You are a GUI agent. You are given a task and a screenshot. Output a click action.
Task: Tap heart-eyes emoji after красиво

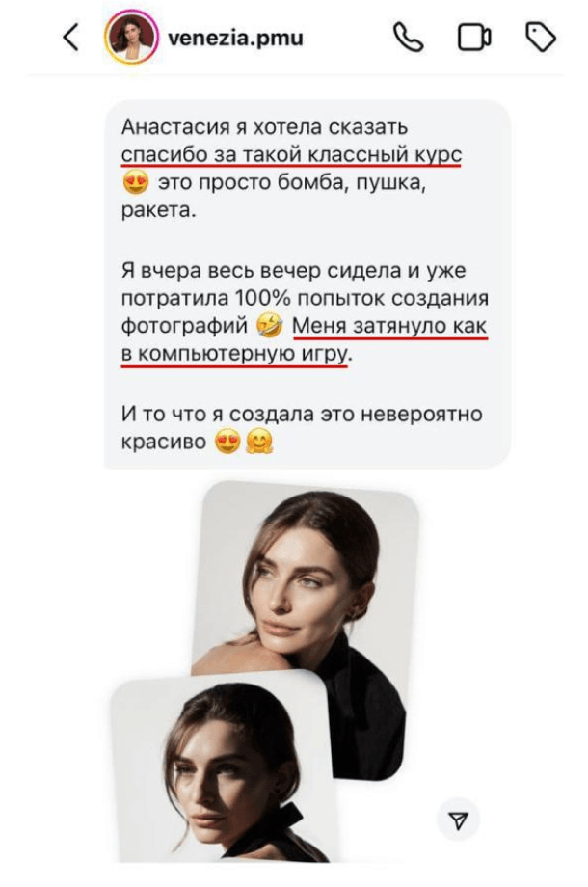tap(227, 442)
